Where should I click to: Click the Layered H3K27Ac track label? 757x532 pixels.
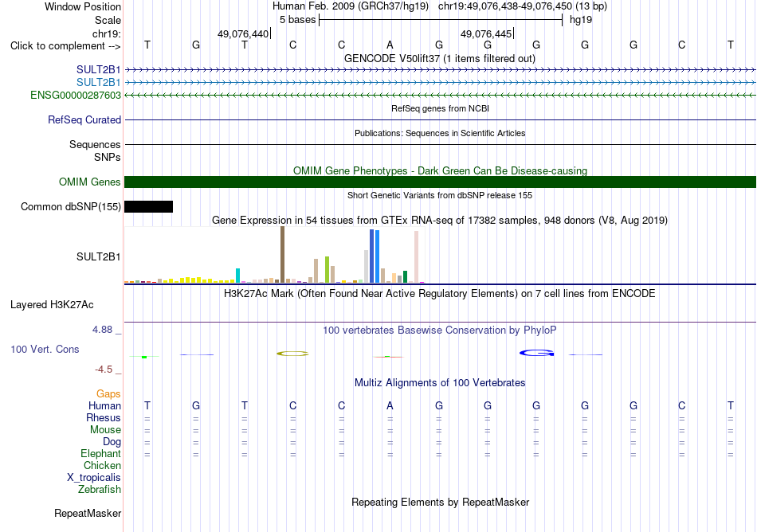point(52,305)
